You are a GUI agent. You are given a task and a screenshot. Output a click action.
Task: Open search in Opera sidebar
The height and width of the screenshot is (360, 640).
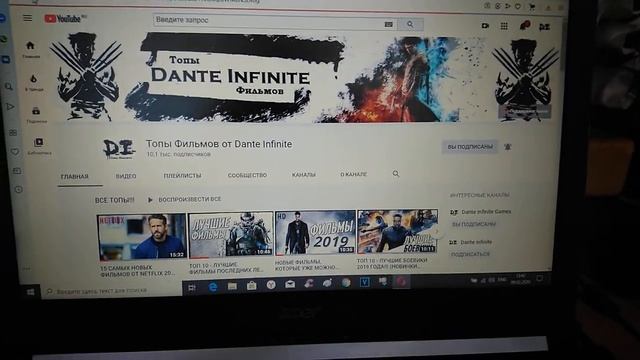[x=8, y=87]
